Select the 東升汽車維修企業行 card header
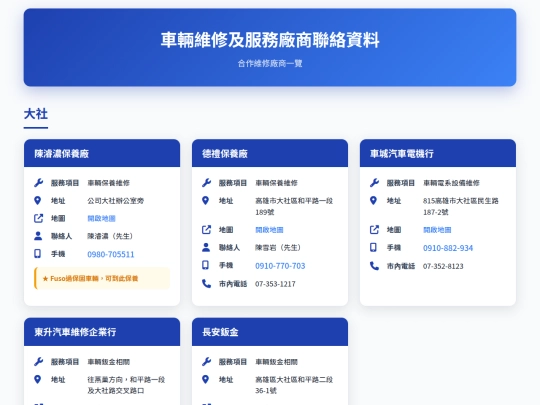 pyautogui.click(x=102, y=332)
